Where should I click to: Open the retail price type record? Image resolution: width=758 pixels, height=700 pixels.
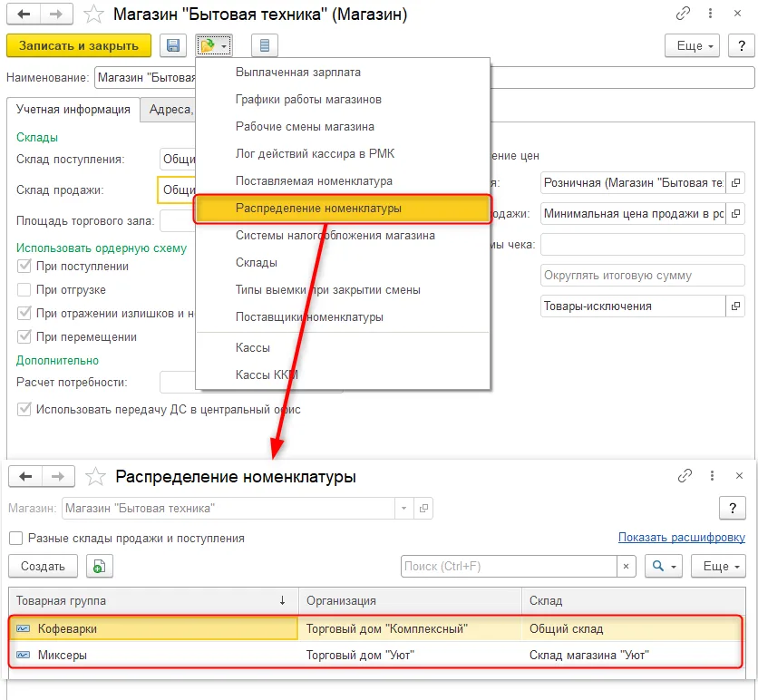point(735,183)
